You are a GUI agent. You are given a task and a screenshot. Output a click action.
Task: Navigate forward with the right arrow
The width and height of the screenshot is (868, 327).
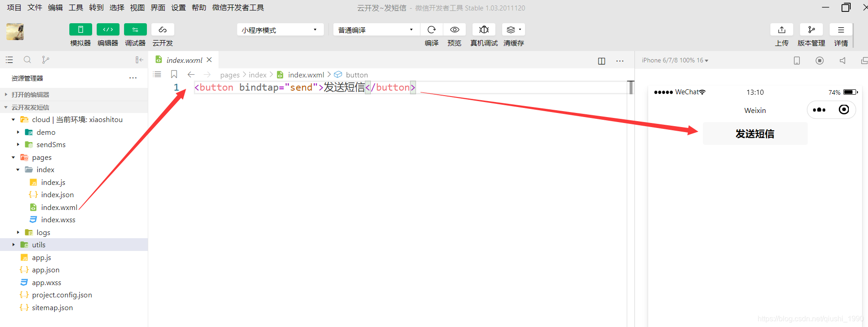(x=207, y=74)
